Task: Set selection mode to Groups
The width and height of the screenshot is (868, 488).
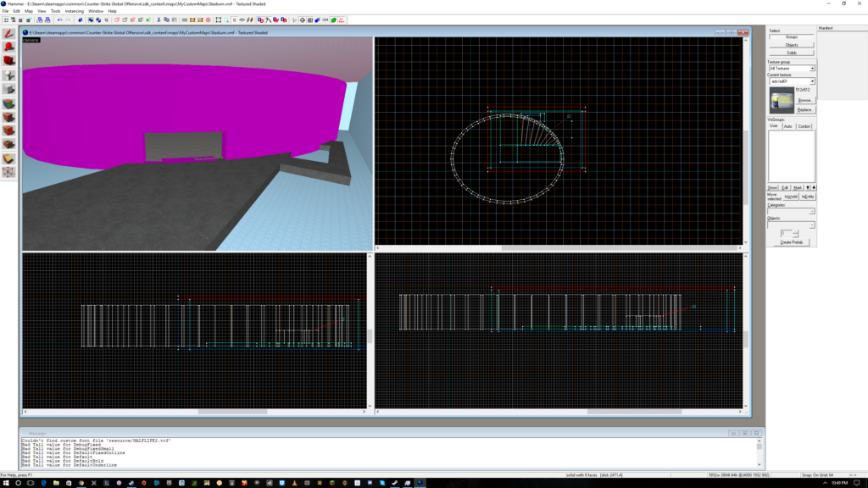Action: (x=792, y=37)
